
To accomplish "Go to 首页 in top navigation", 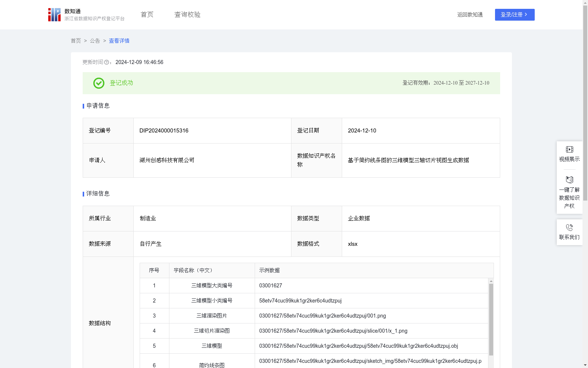I will tap(147, 15).
